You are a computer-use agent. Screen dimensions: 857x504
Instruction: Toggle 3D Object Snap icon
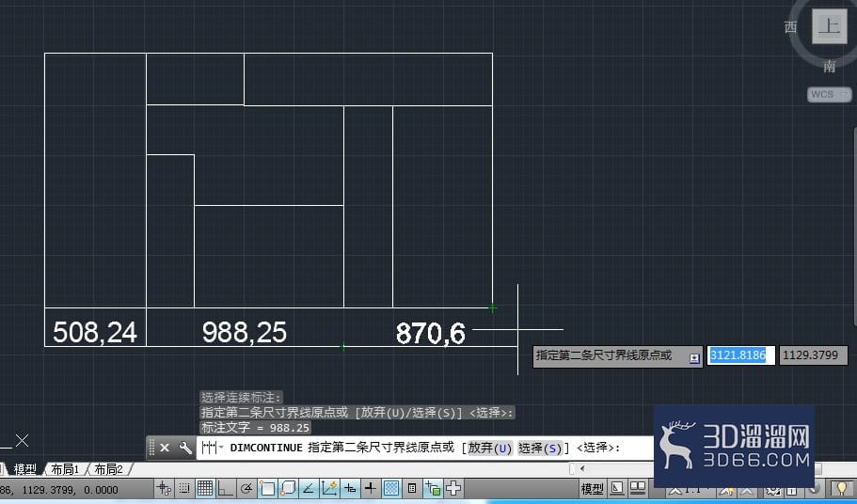[x=288, y=488]
